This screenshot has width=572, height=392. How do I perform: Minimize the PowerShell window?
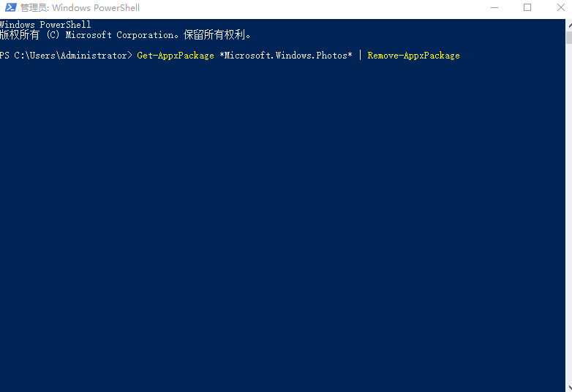click(x=494, y=7)
